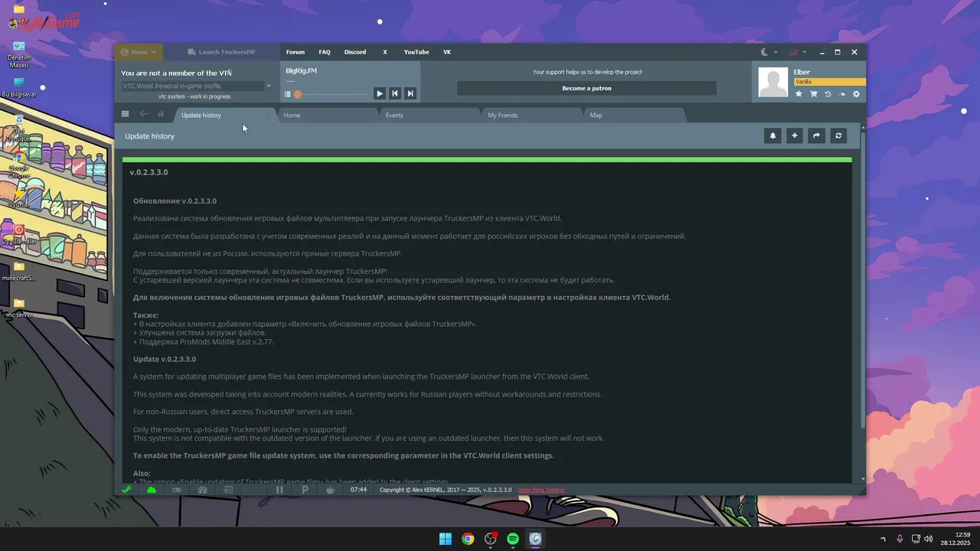
Task: Click the ID card status bar icon
Action: pos(228,490)
